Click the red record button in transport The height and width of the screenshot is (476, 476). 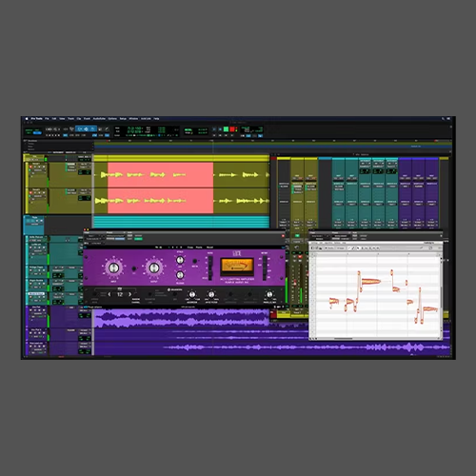(x=232, y=129)
